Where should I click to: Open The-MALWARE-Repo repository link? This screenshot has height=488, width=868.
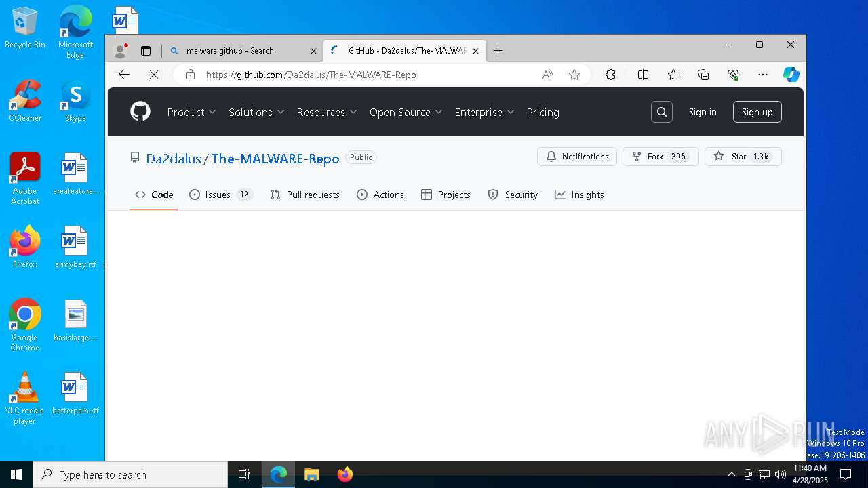pos(275,159)
